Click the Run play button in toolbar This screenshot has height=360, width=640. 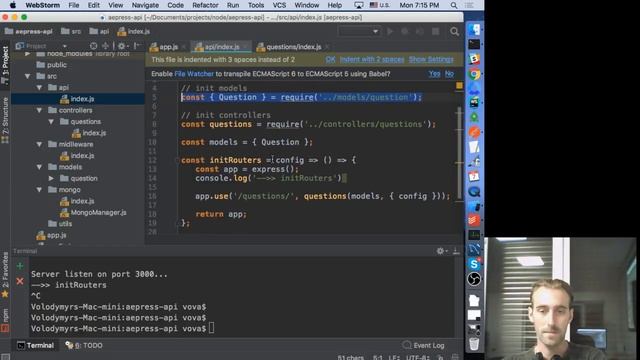(x=390, y=31)
